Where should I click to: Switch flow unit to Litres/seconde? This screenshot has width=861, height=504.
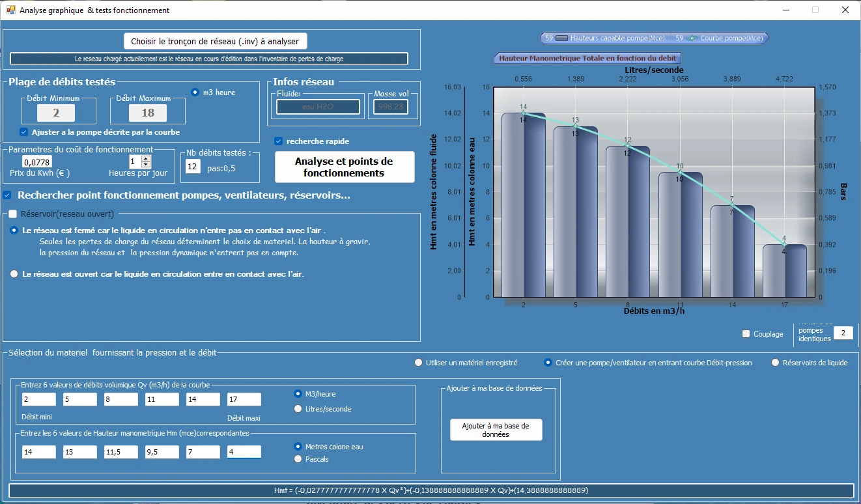tap(298, 409)
